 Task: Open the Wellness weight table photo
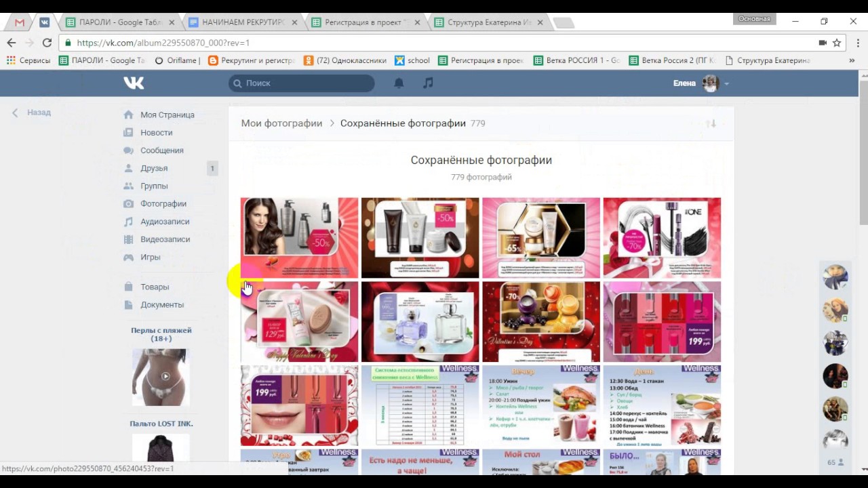click(x=420, y=405)
